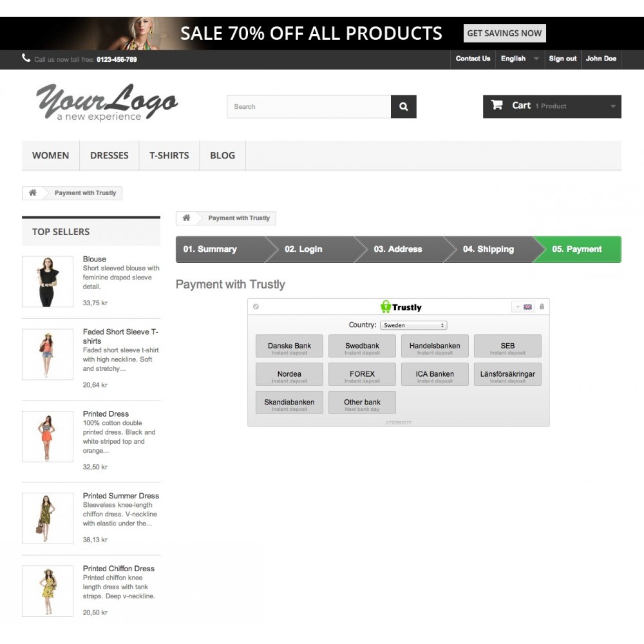Open the Blouse product thumbnail
Image resolution: width=644 pixels, height=644 pixels.
[x=48, y=282]
